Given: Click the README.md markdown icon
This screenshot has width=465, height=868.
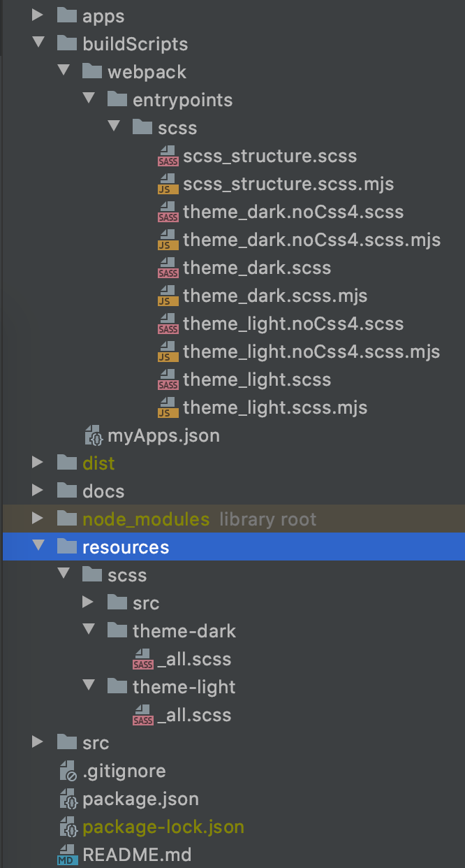Looking at the screenshot, I should pyautogui.click(x=68, y=855).
